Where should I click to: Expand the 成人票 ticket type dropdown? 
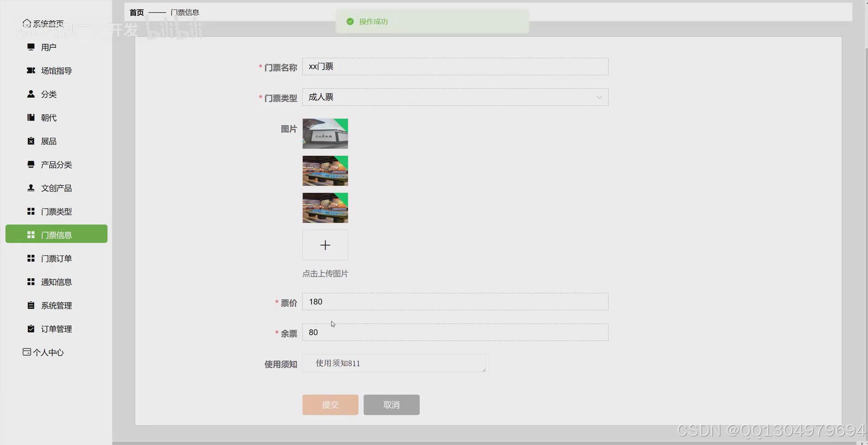coord(599,97)
